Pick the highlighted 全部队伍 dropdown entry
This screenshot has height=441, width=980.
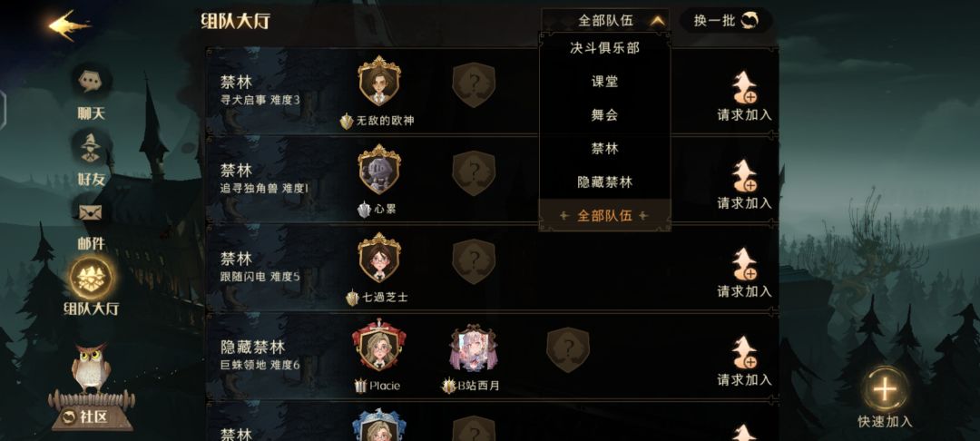[605, 215]
